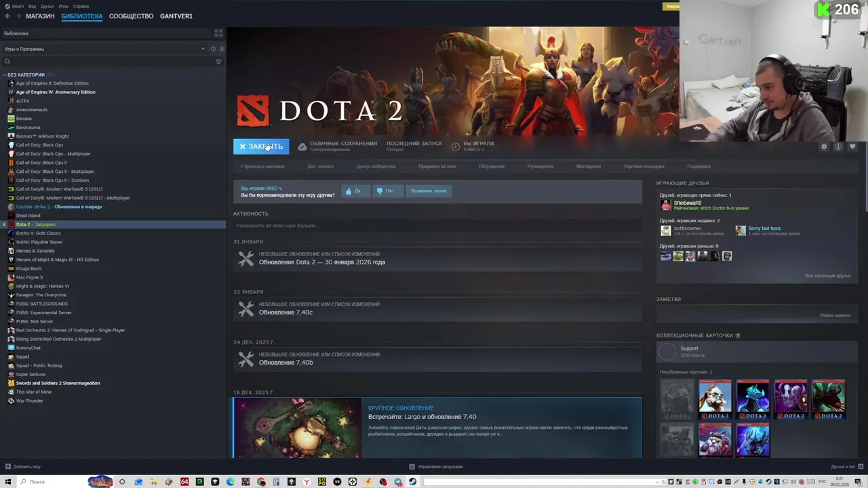This screenshot has height=488, width=868.
Task: Open the Вид menu
Action: (32, 6)
